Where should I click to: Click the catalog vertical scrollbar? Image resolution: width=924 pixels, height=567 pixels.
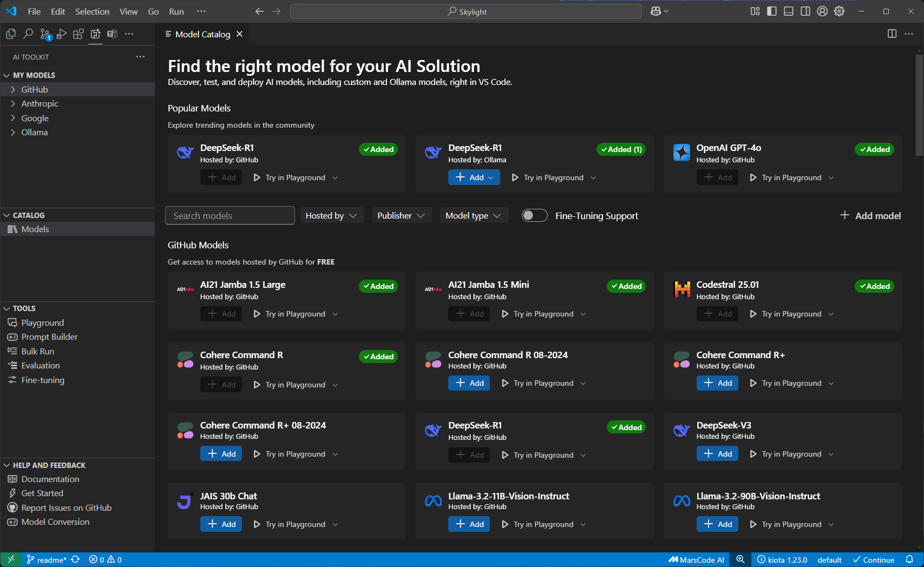tap(919, 106)
